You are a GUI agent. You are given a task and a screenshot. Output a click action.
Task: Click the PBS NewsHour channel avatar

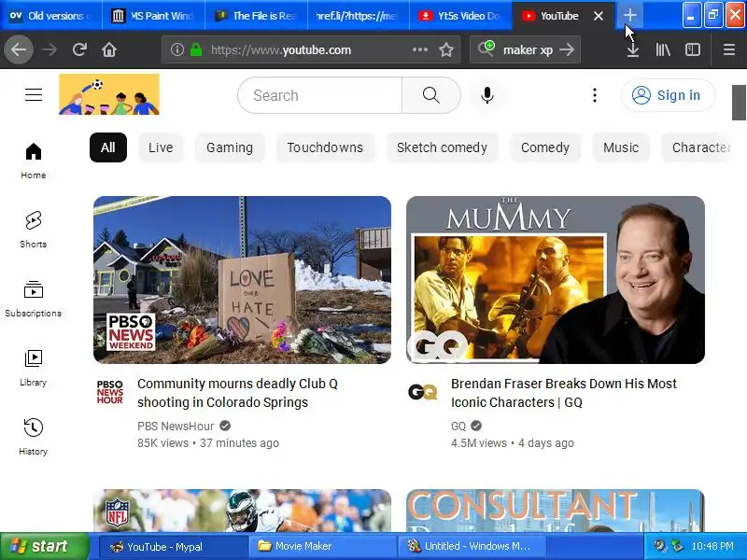110,392
